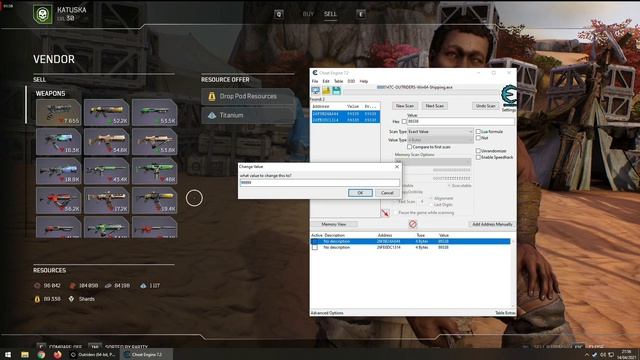Enable the Lua formula checkbox
Image resolution: width=640 pixels, height=360 pixels.
[x=478, y=132]
